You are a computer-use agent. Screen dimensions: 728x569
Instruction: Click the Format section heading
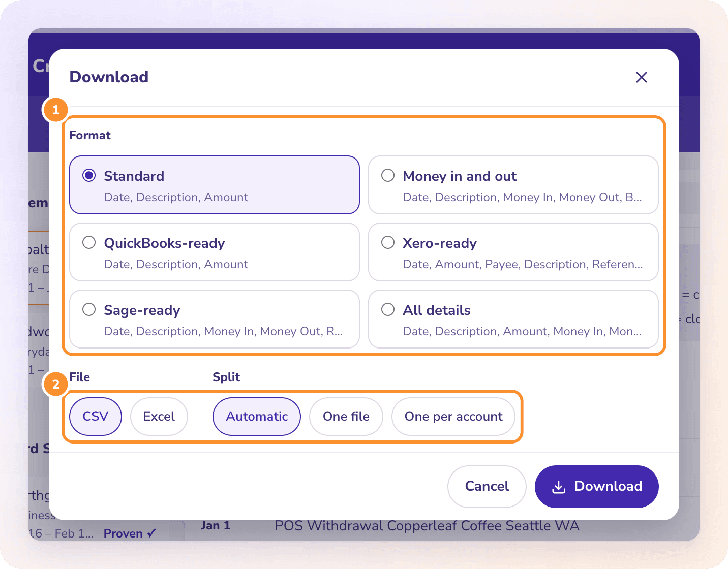coord(90,135)
